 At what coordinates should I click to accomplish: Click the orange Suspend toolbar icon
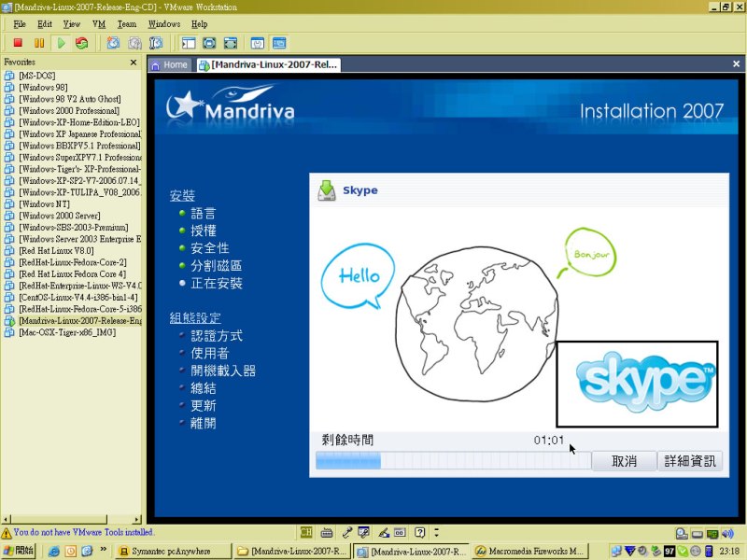click(39, 43)
